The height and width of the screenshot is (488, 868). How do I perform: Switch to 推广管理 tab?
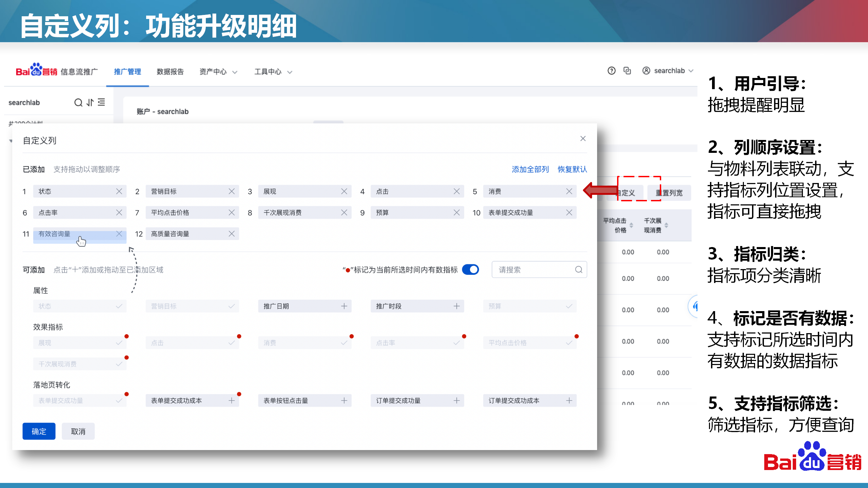[x=127, y=72]
